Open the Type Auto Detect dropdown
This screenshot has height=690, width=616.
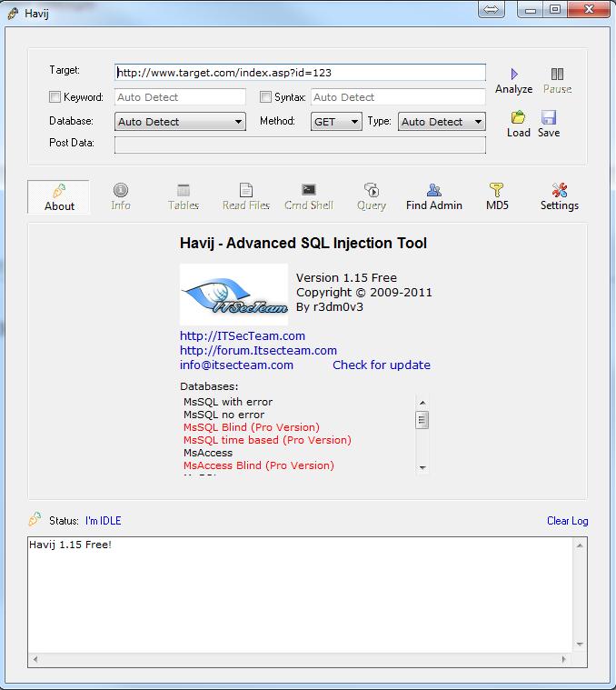coord(442,122)
